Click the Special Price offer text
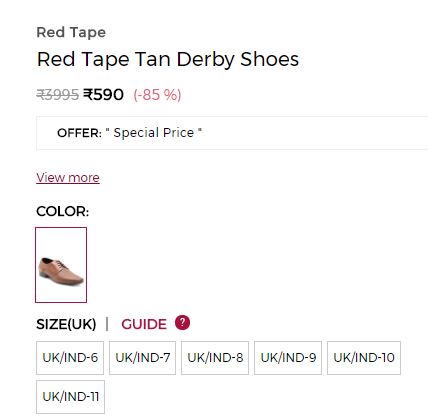Viewport: 428px width, 416px height. pos(154,133)
